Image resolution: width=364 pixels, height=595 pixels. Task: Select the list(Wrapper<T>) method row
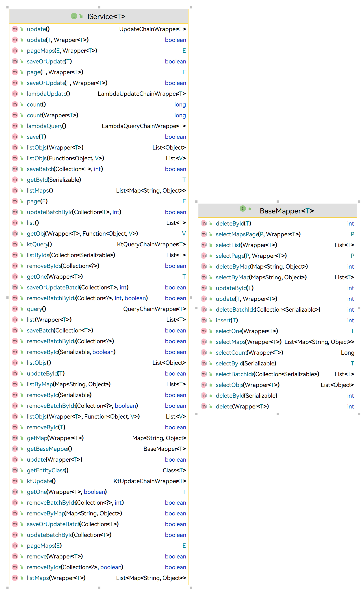[x=99, y=319]
